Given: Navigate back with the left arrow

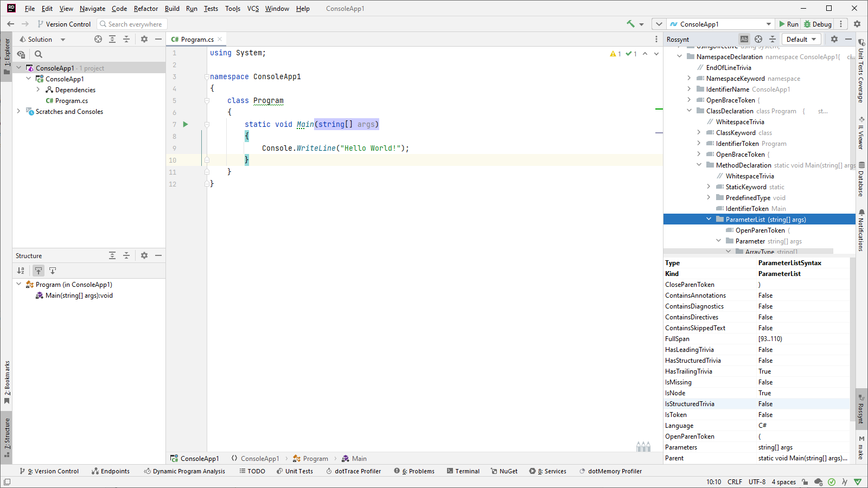Looking at the screenshot, I should (10, 24).
